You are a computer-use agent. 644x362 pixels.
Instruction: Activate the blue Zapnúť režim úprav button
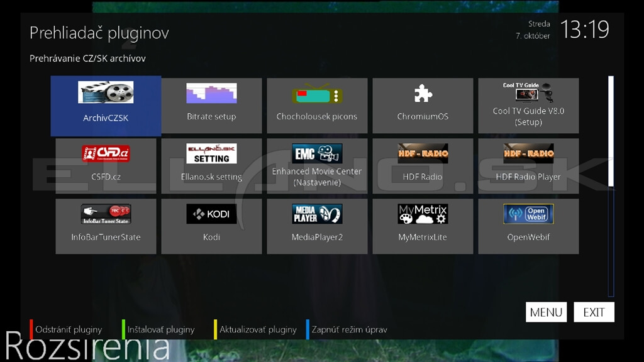point(347,329)
